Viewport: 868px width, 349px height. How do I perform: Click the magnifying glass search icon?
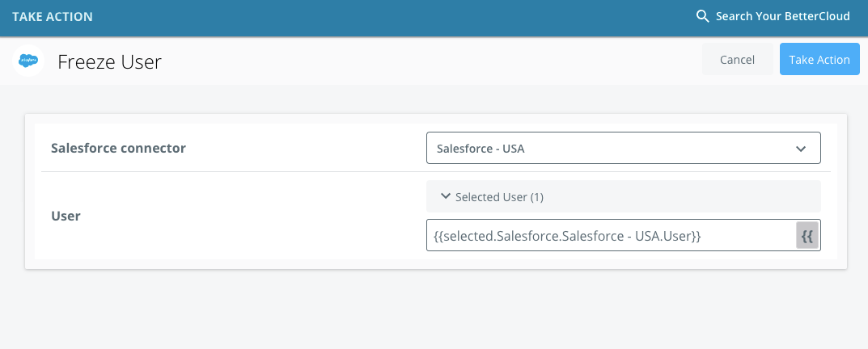(x=702, y=17)
